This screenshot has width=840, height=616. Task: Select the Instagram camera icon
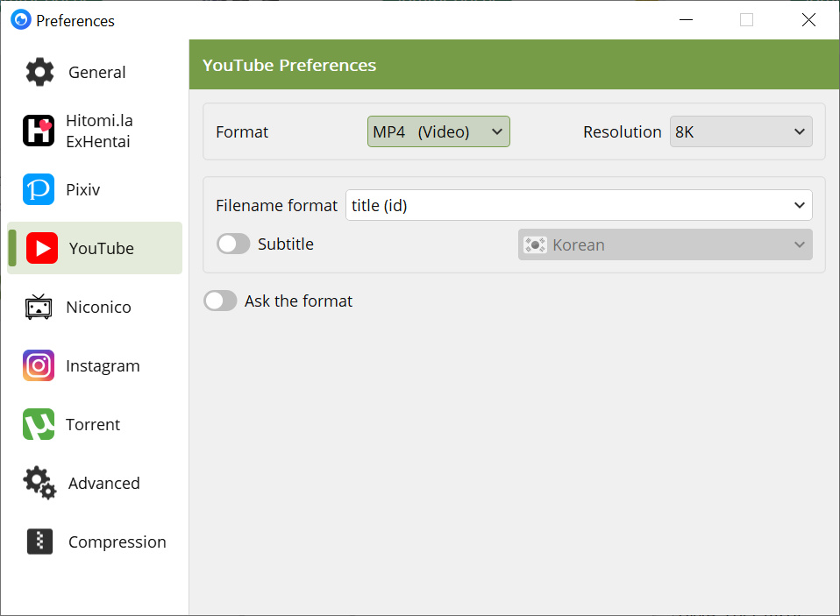click(39, 365)
